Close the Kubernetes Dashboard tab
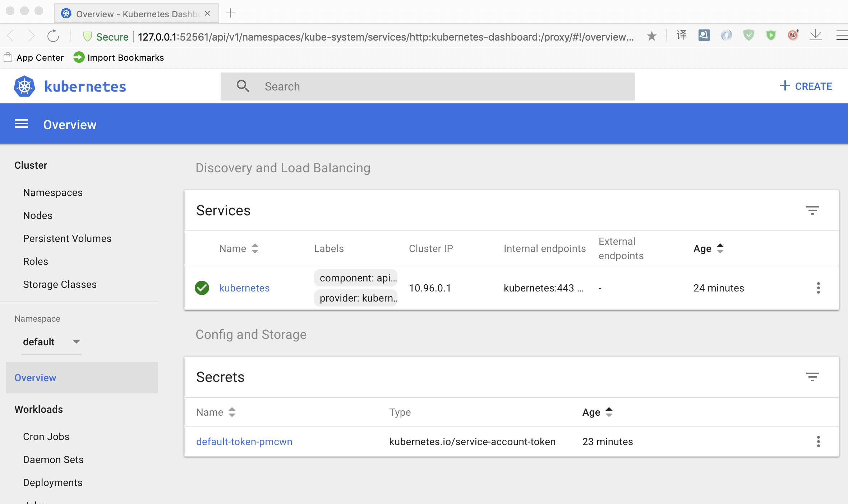The image size is (848, 504). pyautogui.click(x=207, y=13)
